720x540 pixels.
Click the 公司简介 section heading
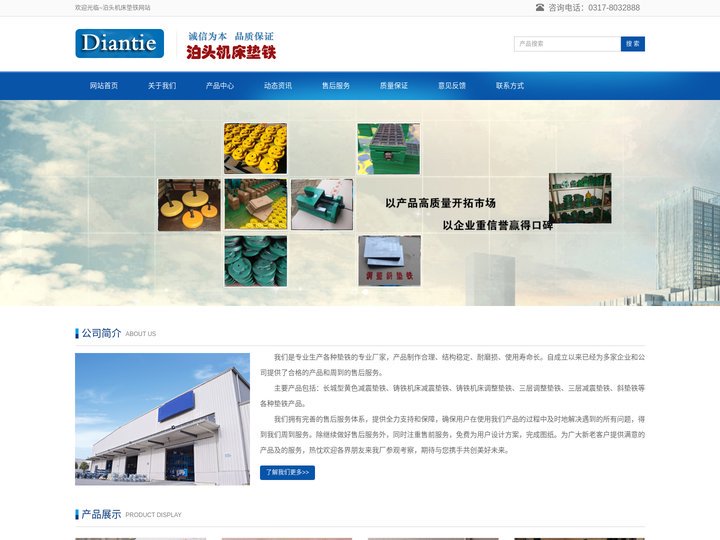point(101,333)
